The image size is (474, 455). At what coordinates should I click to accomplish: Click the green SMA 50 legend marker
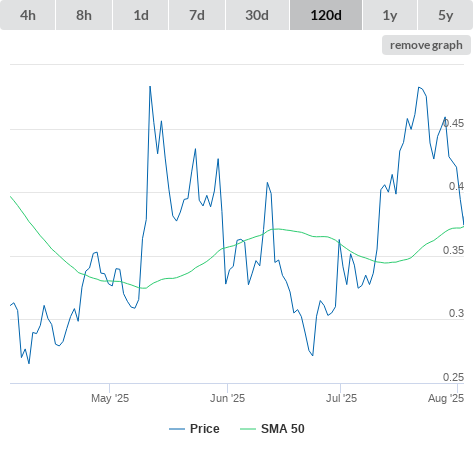coord(248,429)
